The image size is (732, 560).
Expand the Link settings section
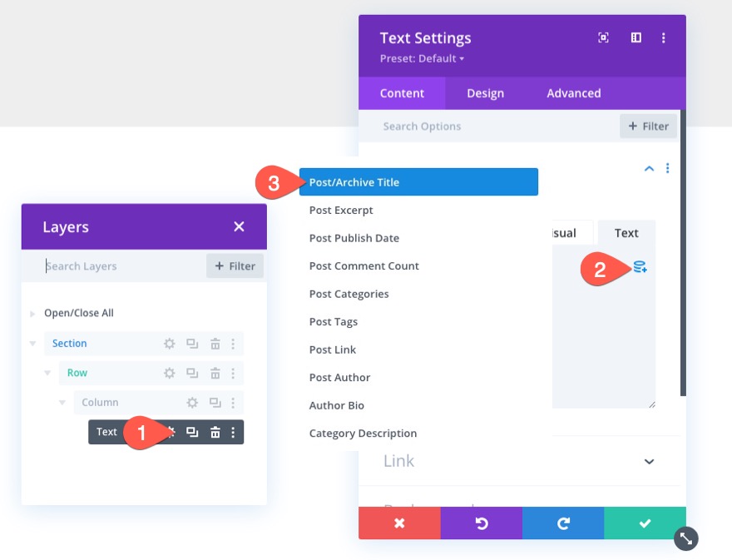coord(649,462)
